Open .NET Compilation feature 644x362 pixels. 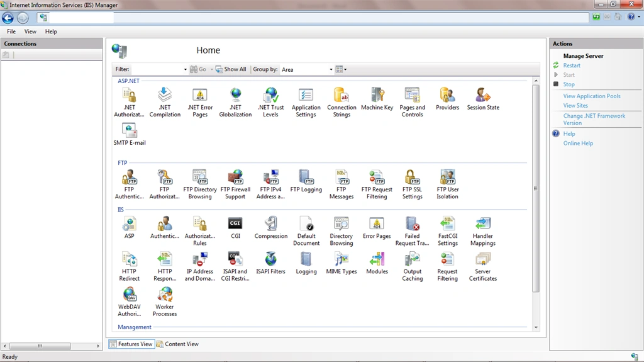tap(165, 103)
